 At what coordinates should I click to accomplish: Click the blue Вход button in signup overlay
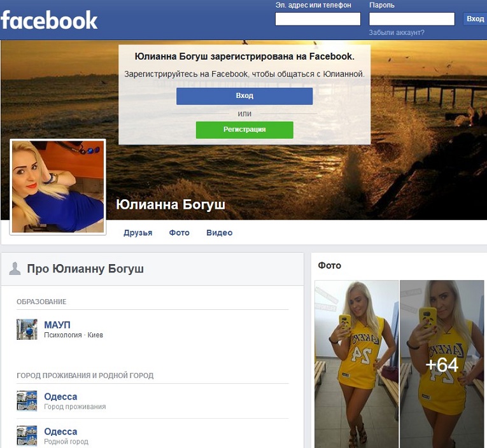(x=244, y=96)
